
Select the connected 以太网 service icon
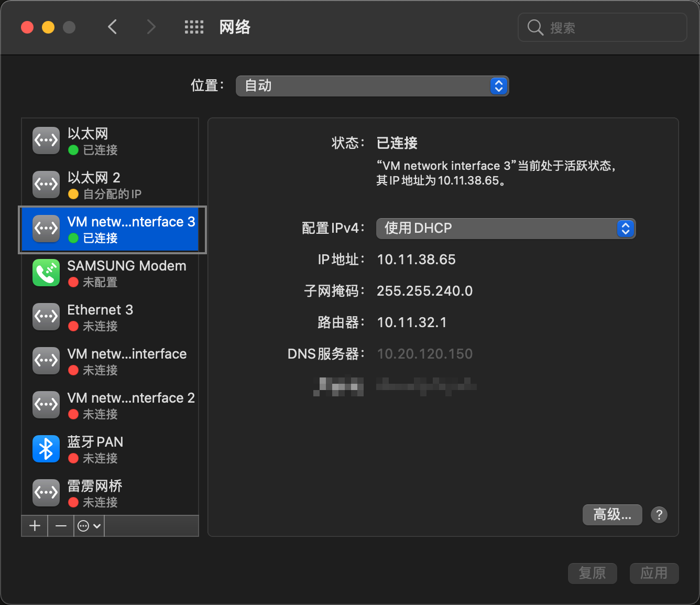(x=46, y=140)
